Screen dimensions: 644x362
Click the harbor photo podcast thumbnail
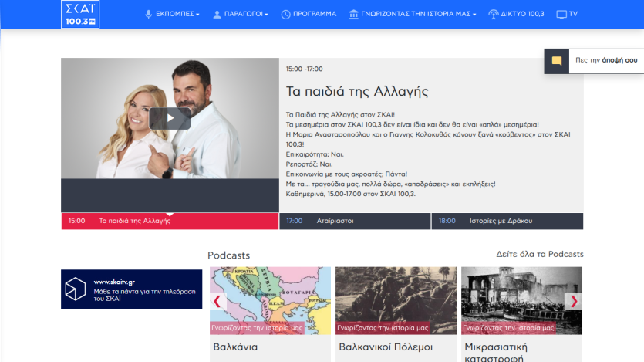tap(521, 300)
